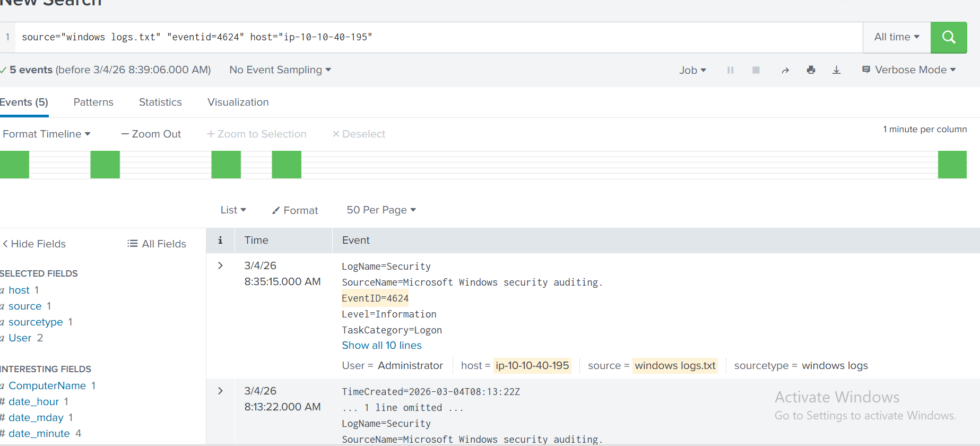Stop the search job
The image size is (980, 446).
click(756, 70)
